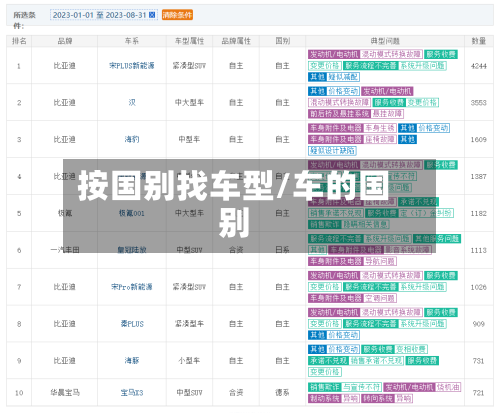Click the quantity value 3553
The height and width of the screenshot is (413, 500).
click(x=479, y=103)
